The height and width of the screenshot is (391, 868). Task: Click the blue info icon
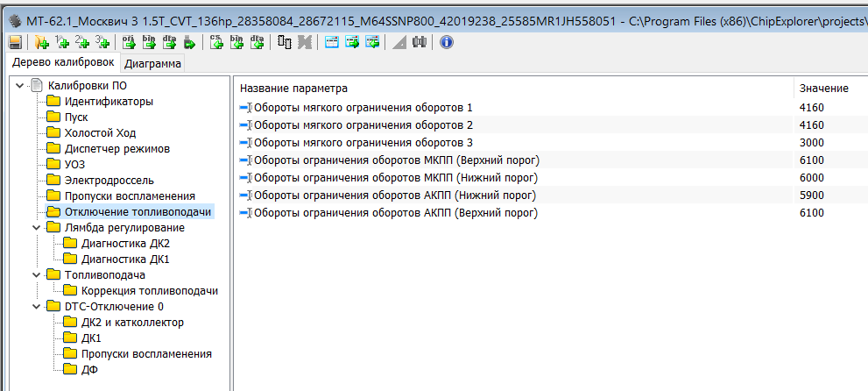click(447, 41)
